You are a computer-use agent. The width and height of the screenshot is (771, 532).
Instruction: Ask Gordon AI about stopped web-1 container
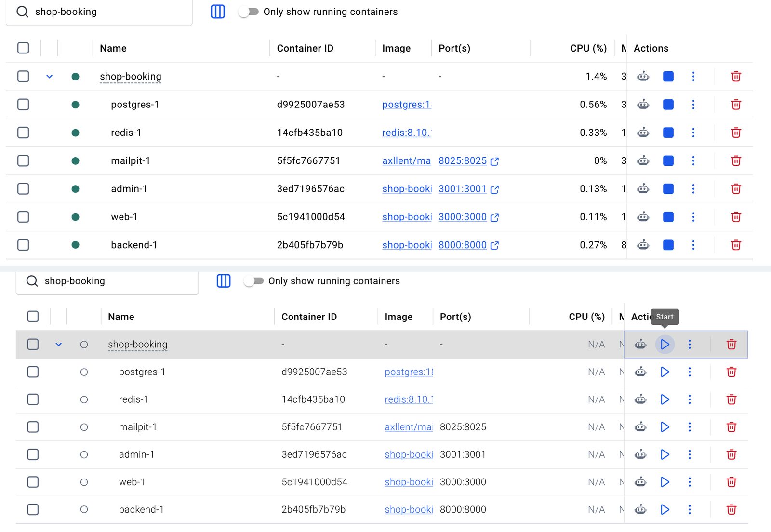click(x=640, y=481)
